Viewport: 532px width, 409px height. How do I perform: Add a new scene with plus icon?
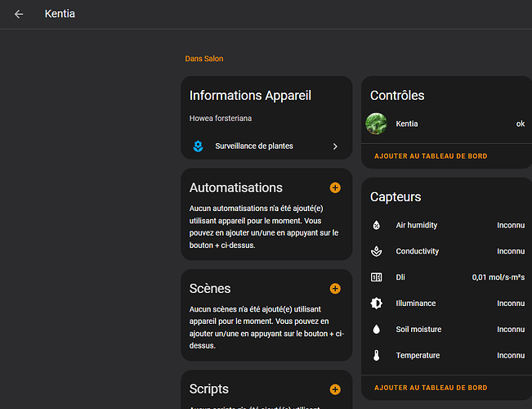[335, 289]
